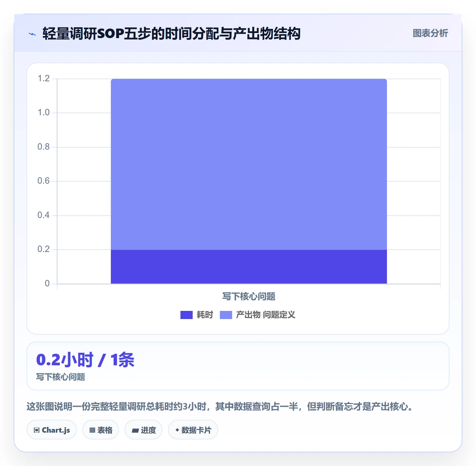Click the lightning bolt icon beside the title

coord(32,34)
